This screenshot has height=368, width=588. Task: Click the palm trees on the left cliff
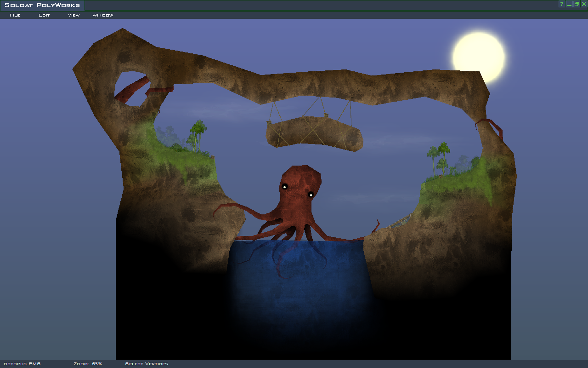pyautogui.click(x=198, y=133)
